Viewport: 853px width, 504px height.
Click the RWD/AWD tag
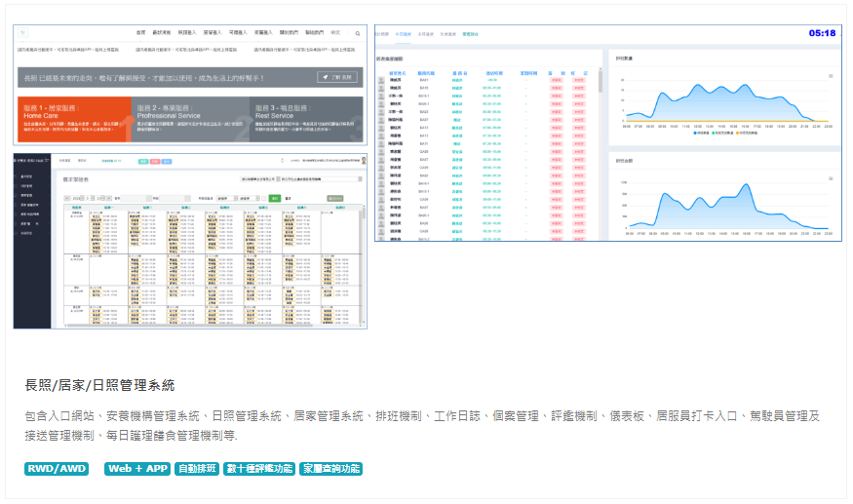(56, 469)
